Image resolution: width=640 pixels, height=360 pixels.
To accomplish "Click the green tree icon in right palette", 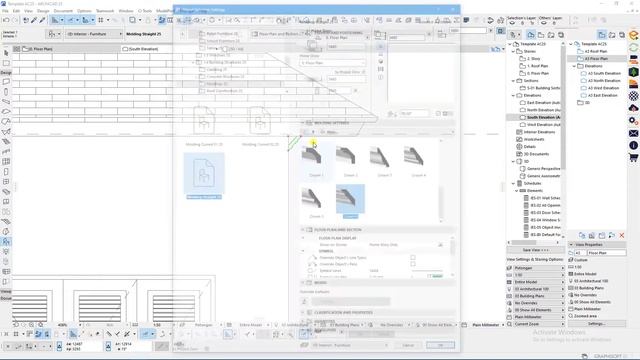I will coord(633,72).
